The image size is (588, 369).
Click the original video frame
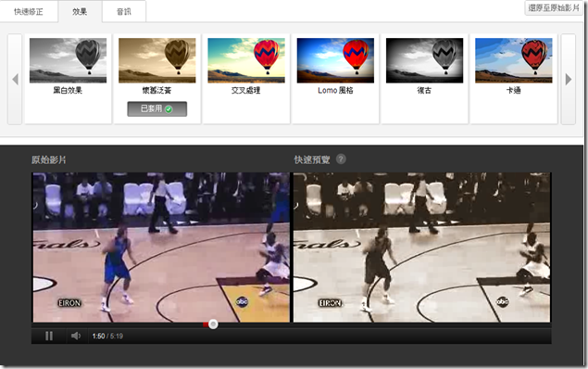(161, 248)
